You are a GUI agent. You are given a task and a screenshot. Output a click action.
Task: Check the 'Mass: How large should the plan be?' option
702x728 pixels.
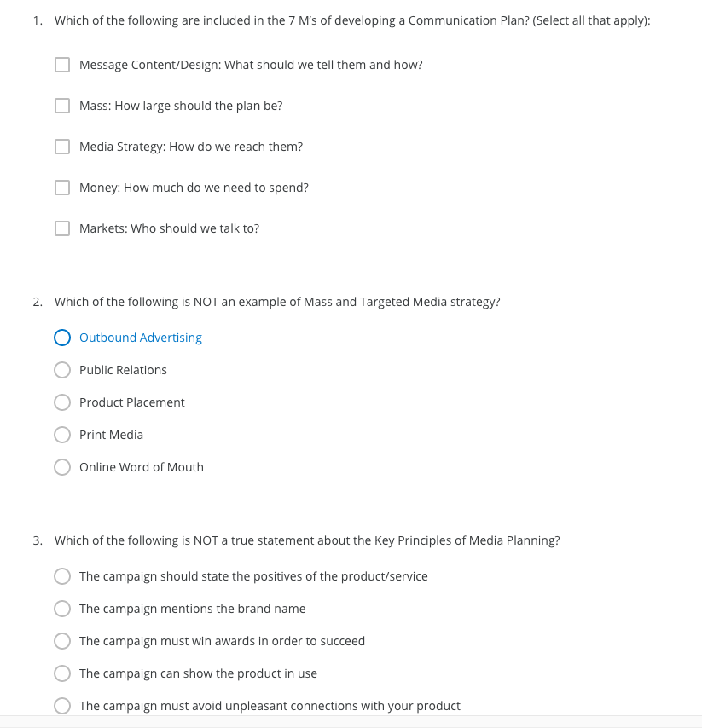click(x=61, y=106)
